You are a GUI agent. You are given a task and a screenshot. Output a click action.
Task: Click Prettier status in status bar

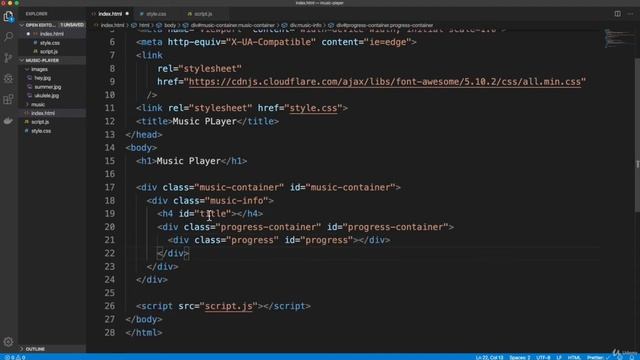pos(597,357)
